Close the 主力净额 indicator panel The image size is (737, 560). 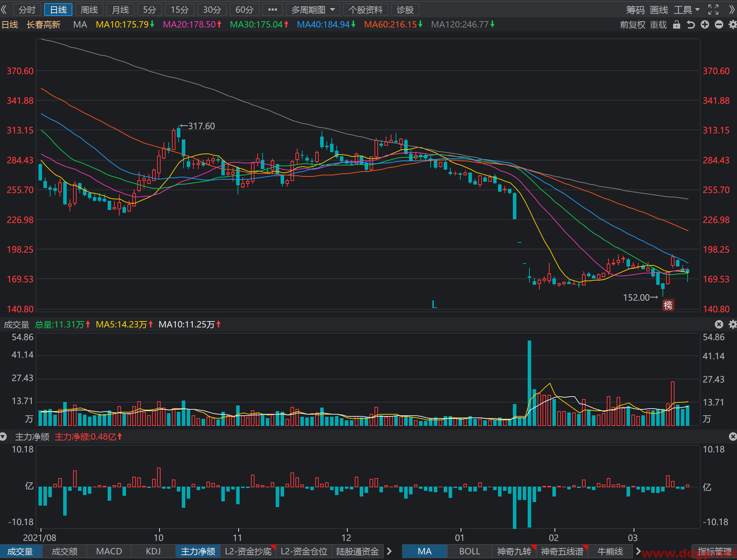click(733, 436)
